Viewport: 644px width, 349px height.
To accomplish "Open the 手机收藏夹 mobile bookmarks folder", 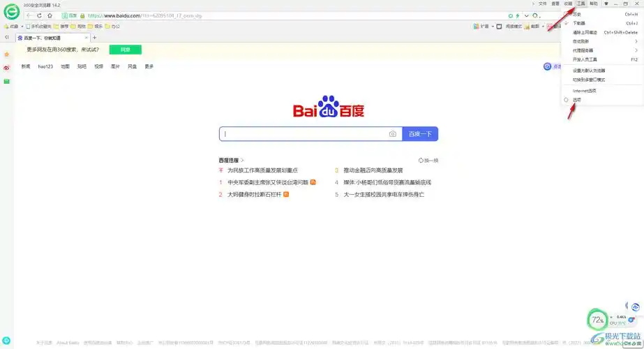I will [38, 27].
